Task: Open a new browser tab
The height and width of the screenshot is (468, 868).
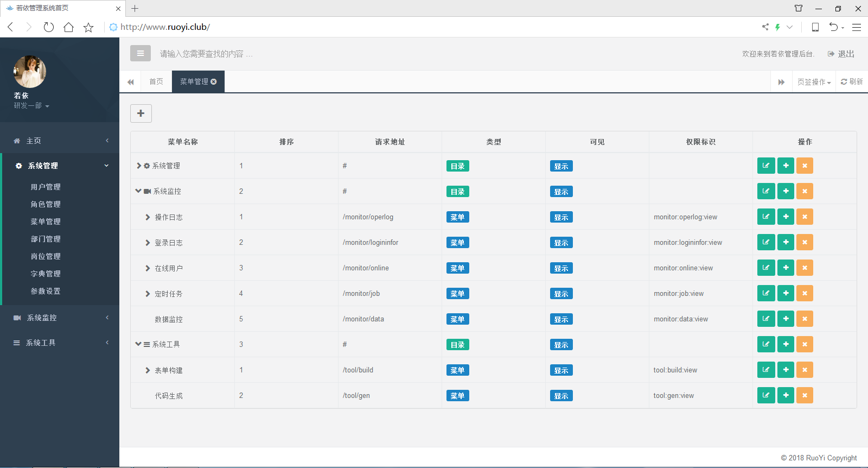Action: tap(135, 8)
